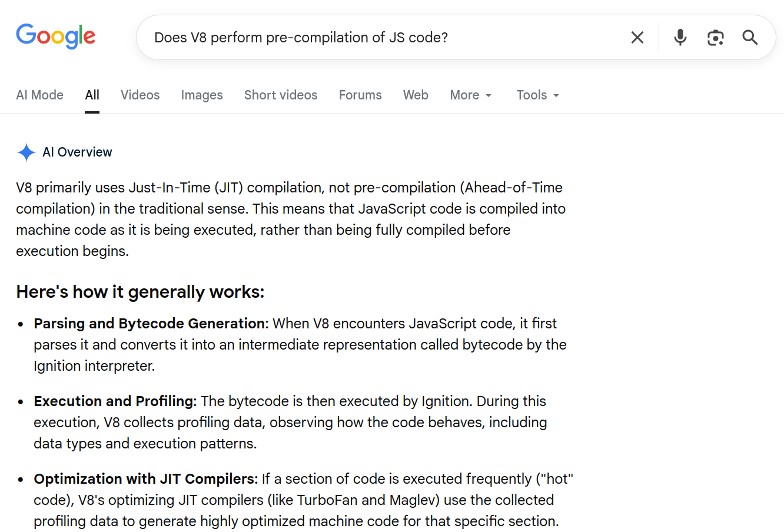Screen dimensions: 784x532
Task: Click the "Parsing and Bytecode Generation" bold text
Action: (151, 324)
